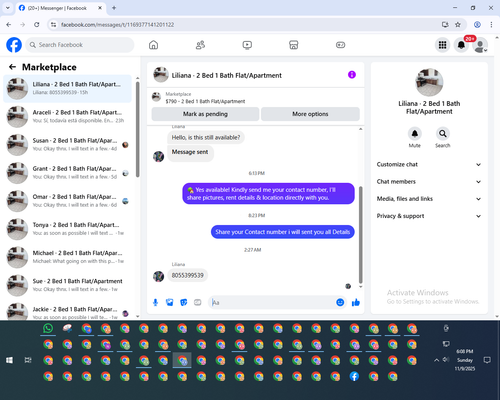Open the Grant conversation in list
Viewport: 500px width, 400px height.
coord(68,173)
